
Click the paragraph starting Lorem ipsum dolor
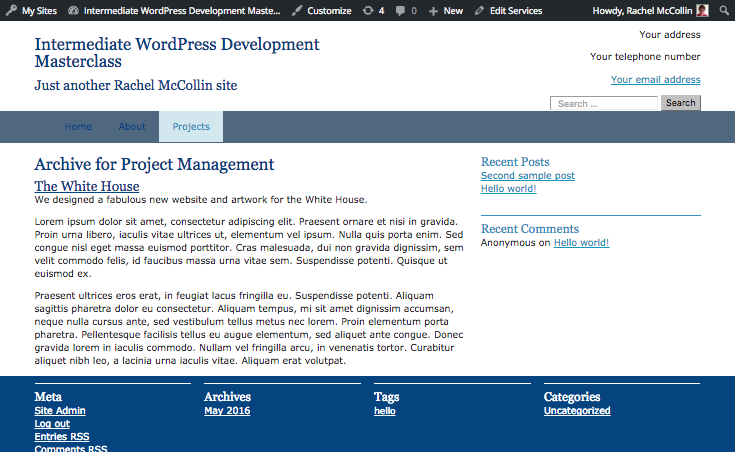coord(249,248)
